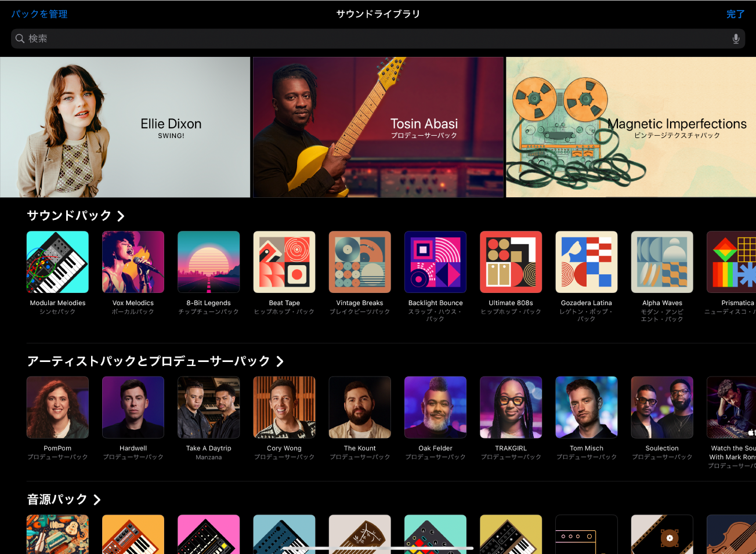Expand アーティストパックとプロデューサーパック section chevron

click(280, 361)
